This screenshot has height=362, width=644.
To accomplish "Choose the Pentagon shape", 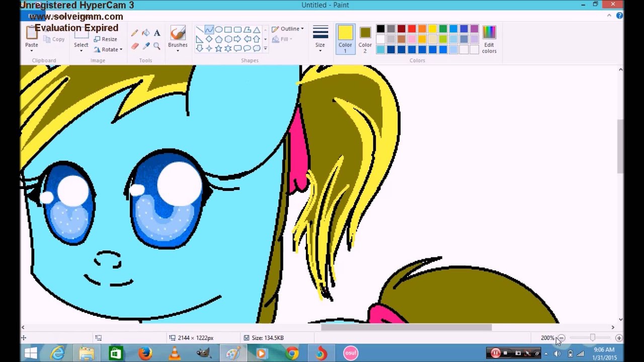I will click(x=219, y=39).
